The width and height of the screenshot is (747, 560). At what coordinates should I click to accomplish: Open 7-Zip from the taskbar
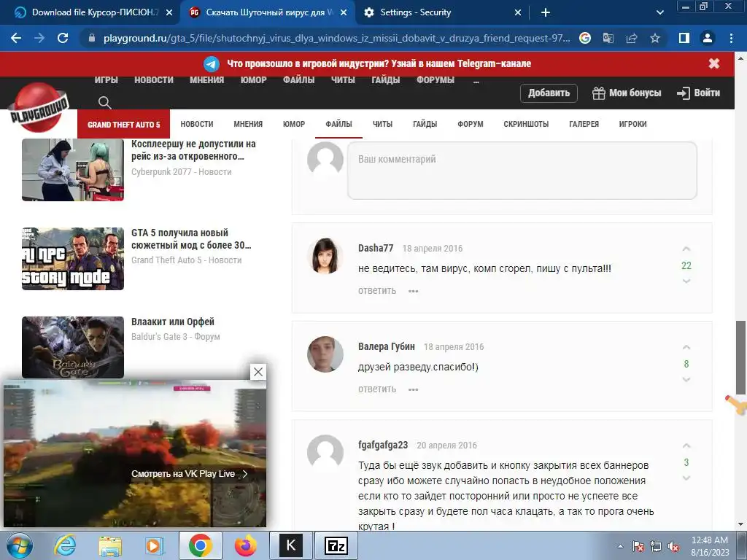(x=336, y=545)
